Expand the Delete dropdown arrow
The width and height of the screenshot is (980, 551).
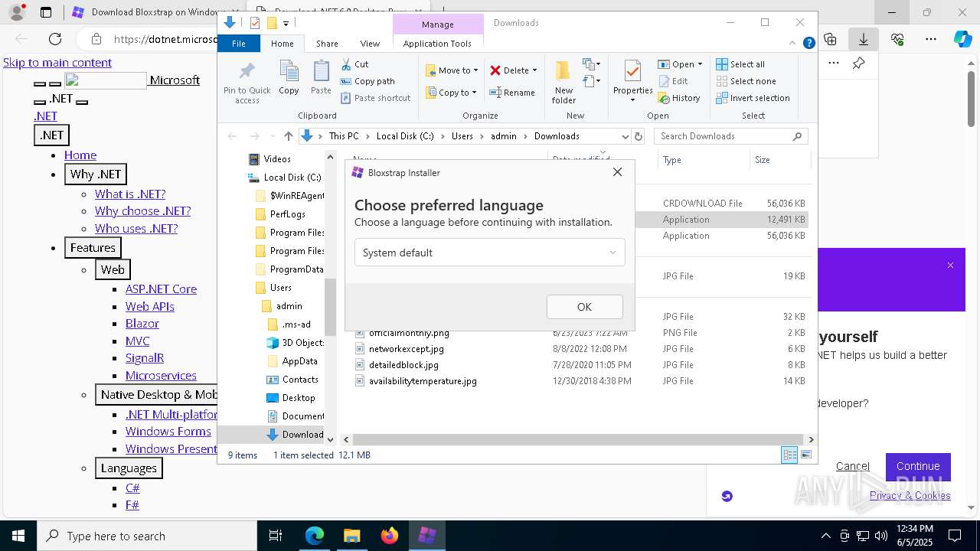tap(534, 70)
